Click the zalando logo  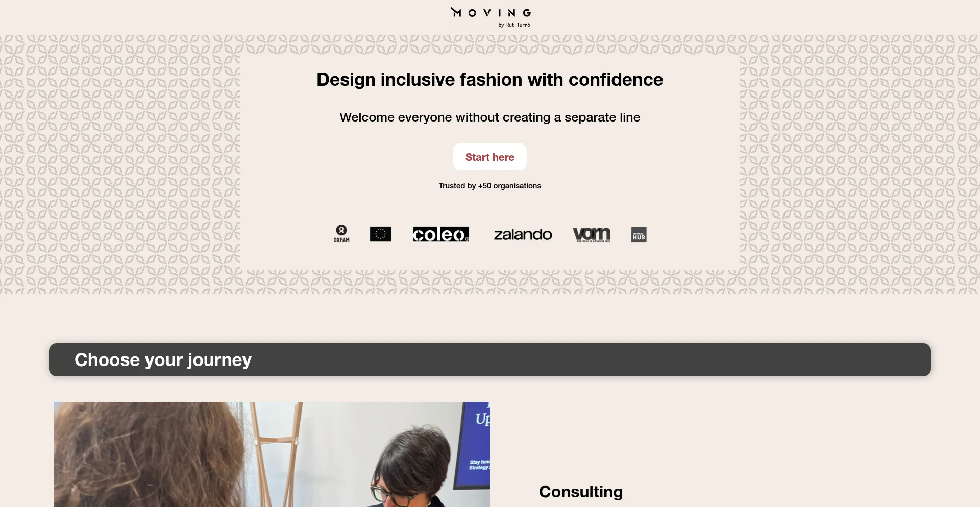(523, 234)
